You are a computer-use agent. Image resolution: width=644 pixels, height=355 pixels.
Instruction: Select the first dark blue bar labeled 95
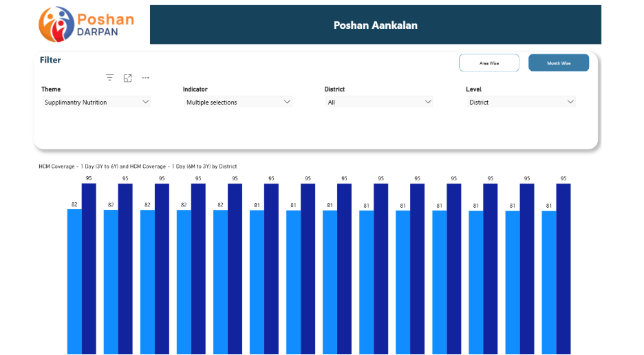tap(89, 269)
